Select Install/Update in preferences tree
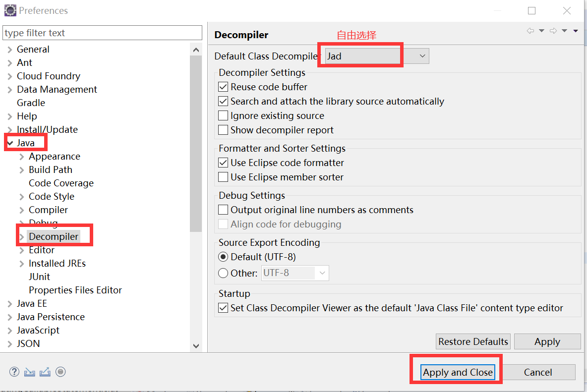Screen dimensions: 587x392 point(48,130)
